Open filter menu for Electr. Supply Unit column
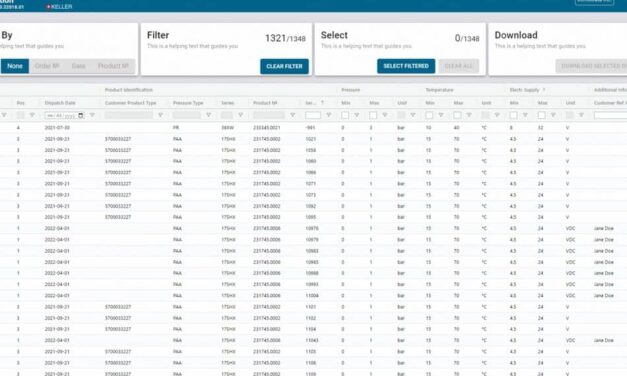The width and height of the screenshot is (627, 376). 581,115
